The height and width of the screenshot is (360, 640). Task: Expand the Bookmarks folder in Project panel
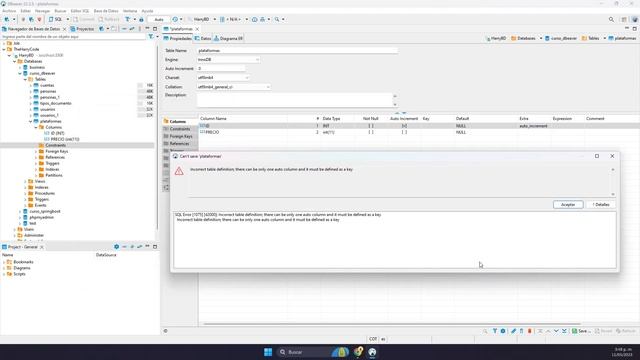(4, 262)
